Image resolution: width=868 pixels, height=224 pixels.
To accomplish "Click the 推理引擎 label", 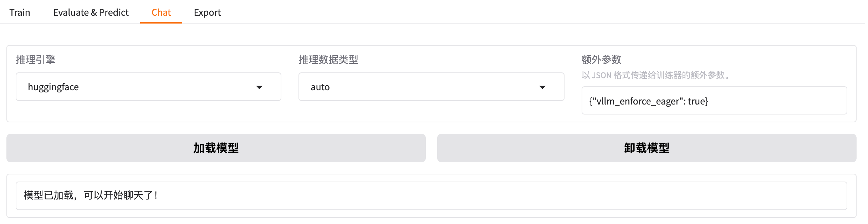I will click(36, 60).
